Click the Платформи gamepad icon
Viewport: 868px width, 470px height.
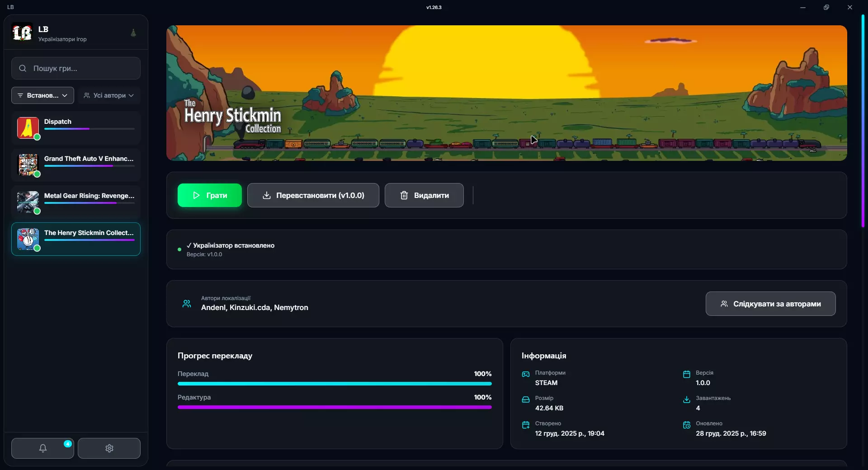click(526, 374)
